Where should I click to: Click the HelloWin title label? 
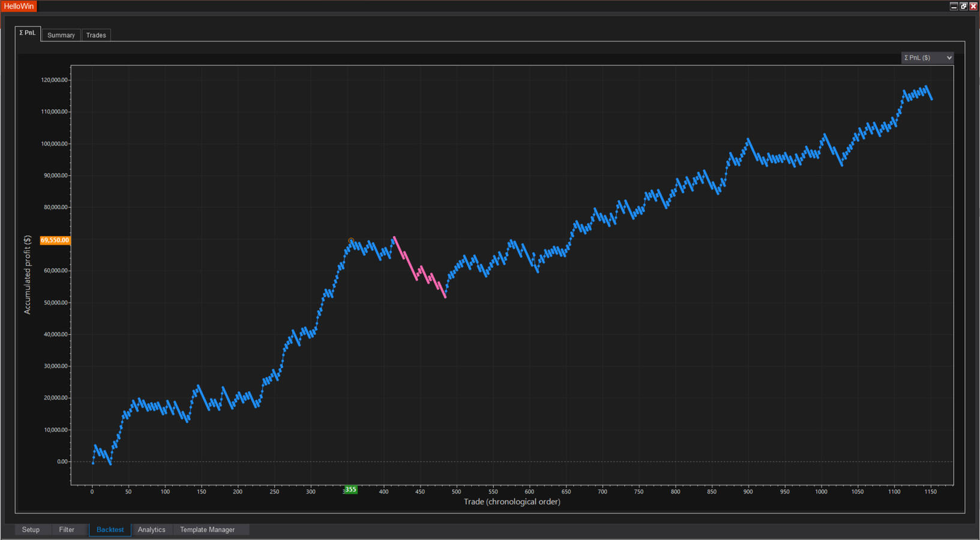click(19, 6)
